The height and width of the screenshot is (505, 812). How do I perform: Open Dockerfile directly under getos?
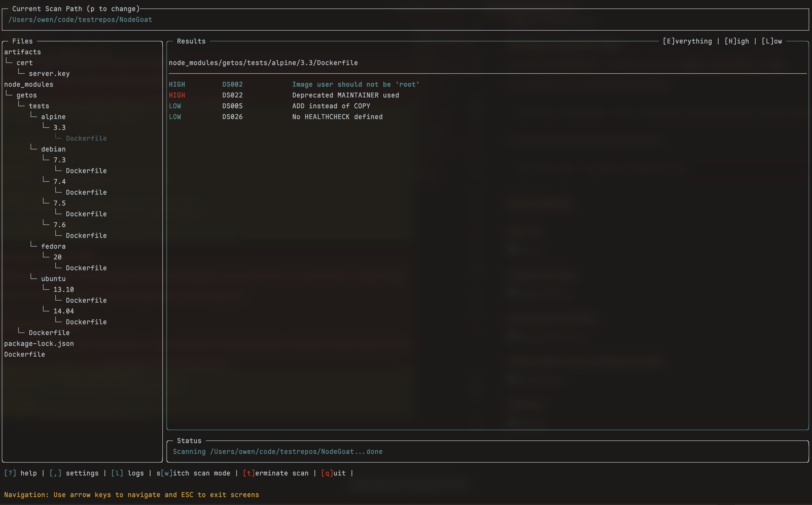pyautogui.click(x=49, y=333)
